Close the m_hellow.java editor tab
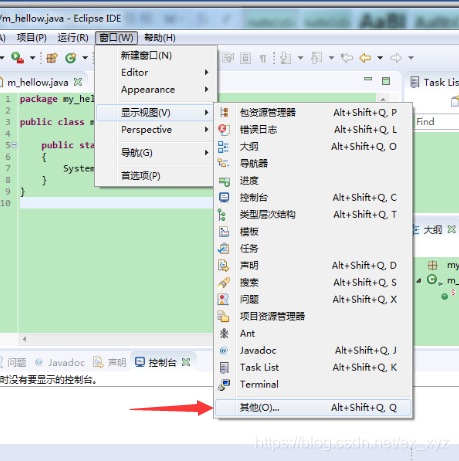459x461 pixels. click(x=78, y=82)
